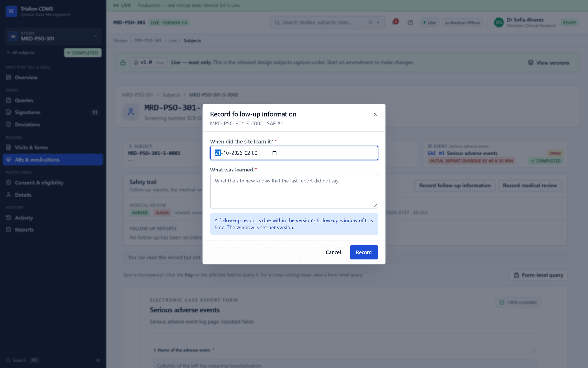The width and height of the screenshot is (588, 368).
Task: Open Reports in the sidebar
Action: click(53, 230)
